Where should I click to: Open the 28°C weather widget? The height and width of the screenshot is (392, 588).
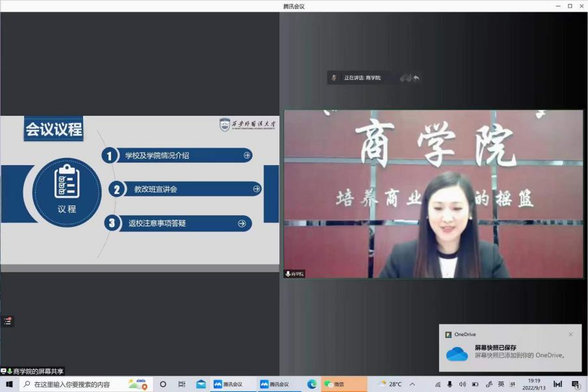[390, 384]
